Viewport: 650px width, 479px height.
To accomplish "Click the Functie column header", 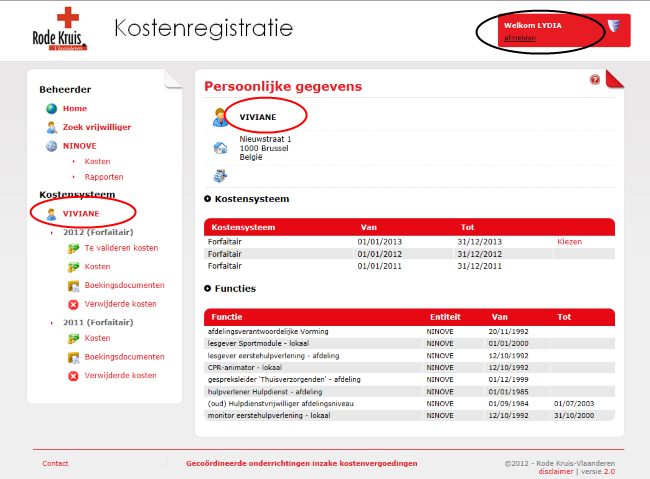I will [227, 317].
